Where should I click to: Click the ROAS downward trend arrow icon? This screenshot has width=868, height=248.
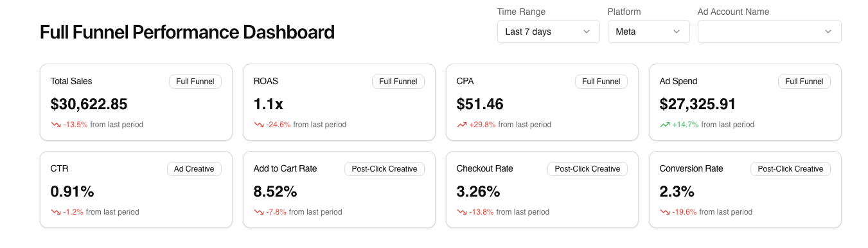259,125
